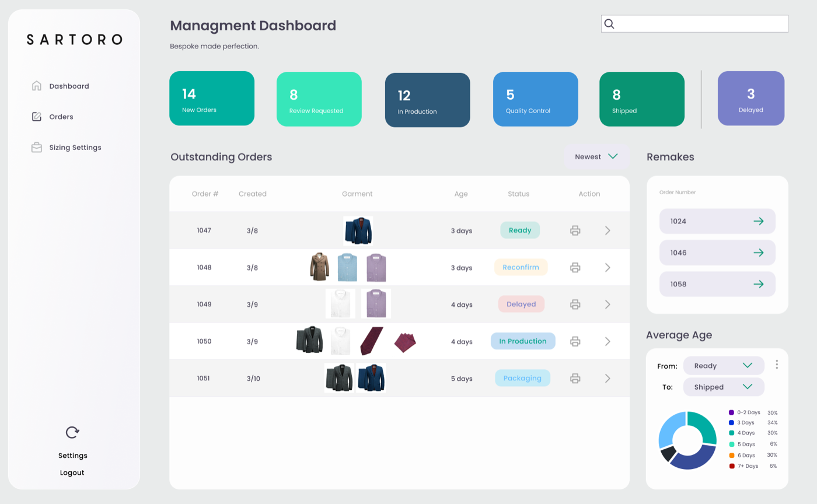Click the Dashboard home icon in sidebar
The image size is (817, 504).
(36, 86)
